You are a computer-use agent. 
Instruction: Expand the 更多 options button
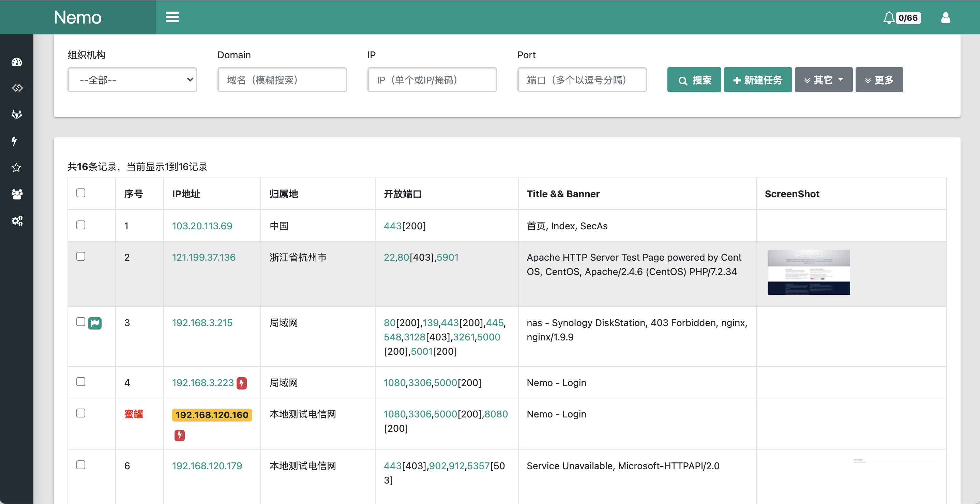click(x=879, y=80)
